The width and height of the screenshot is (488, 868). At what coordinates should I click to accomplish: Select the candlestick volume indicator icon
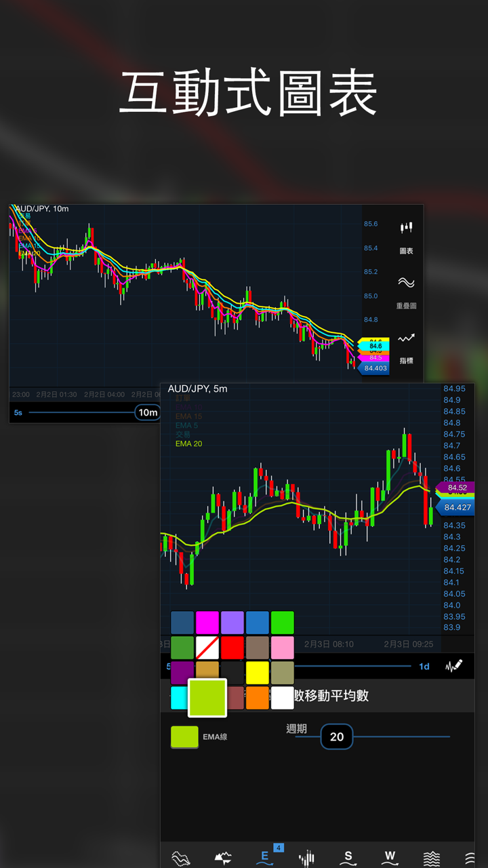tap(306, 857)
